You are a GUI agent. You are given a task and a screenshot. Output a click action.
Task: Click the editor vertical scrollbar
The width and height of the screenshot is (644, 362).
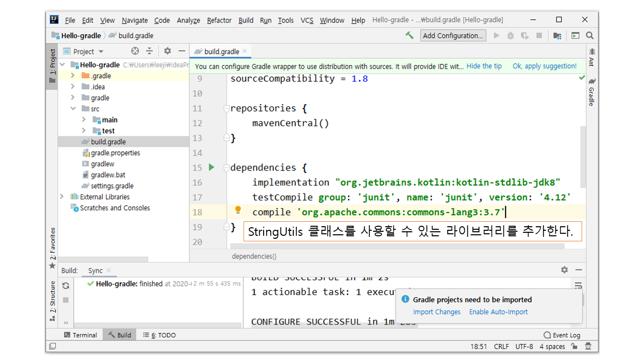click(583, 156)
